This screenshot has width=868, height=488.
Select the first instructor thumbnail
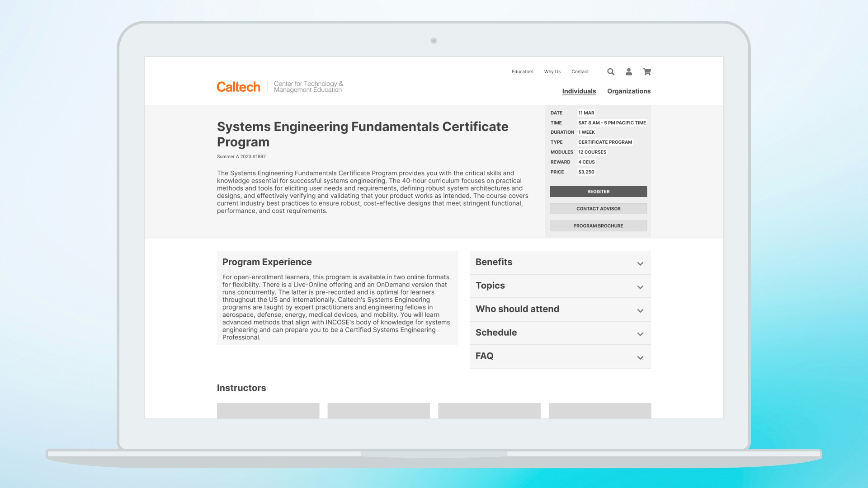[268, 410]
